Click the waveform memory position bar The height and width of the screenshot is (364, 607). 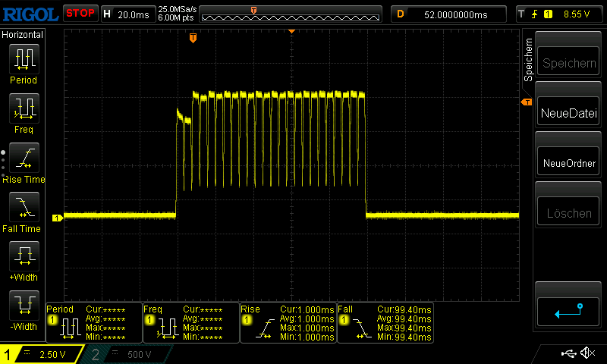[291, 14]
